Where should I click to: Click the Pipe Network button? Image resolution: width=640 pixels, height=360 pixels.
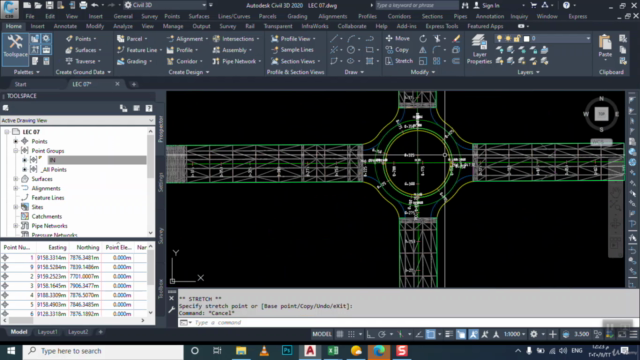pos(236,61)
